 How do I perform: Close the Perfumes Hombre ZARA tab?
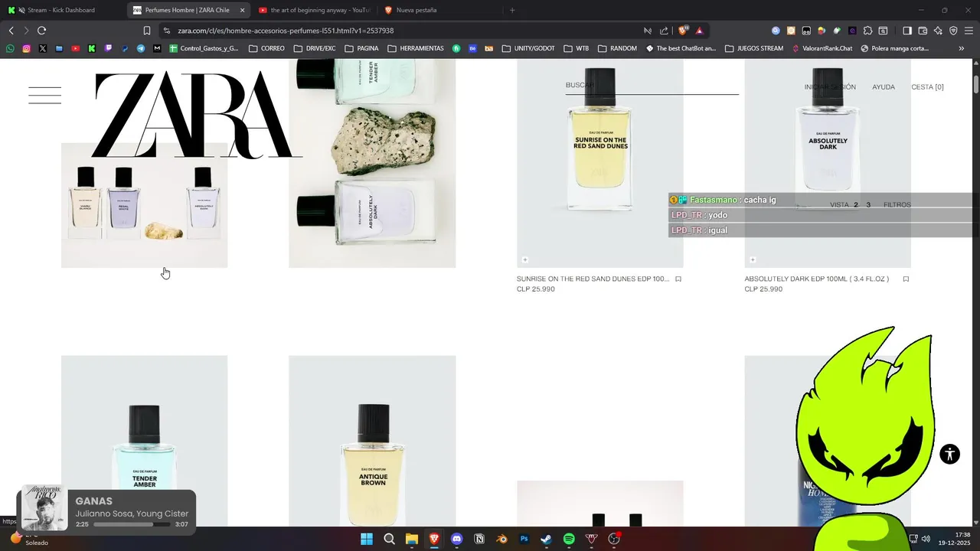(243, 10)
